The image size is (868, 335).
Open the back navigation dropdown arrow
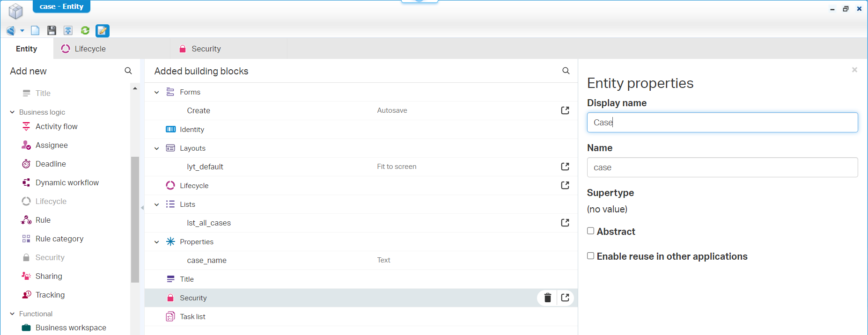pyautogui.click(x=22, y=31)
